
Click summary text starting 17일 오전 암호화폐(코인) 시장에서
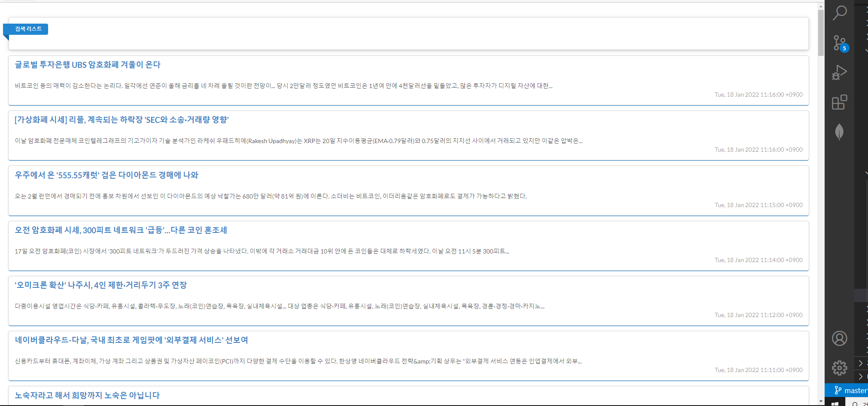pyautogui.click(x=262, y=251)
